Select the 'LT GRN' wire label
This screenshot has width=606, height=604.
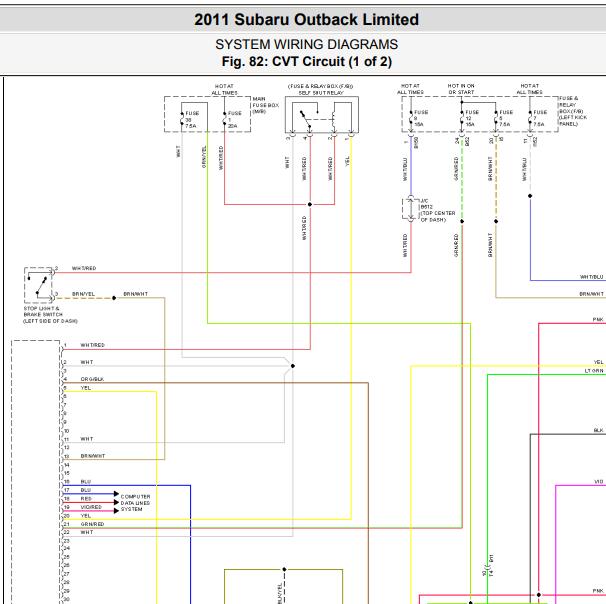(x=594, y=371)
